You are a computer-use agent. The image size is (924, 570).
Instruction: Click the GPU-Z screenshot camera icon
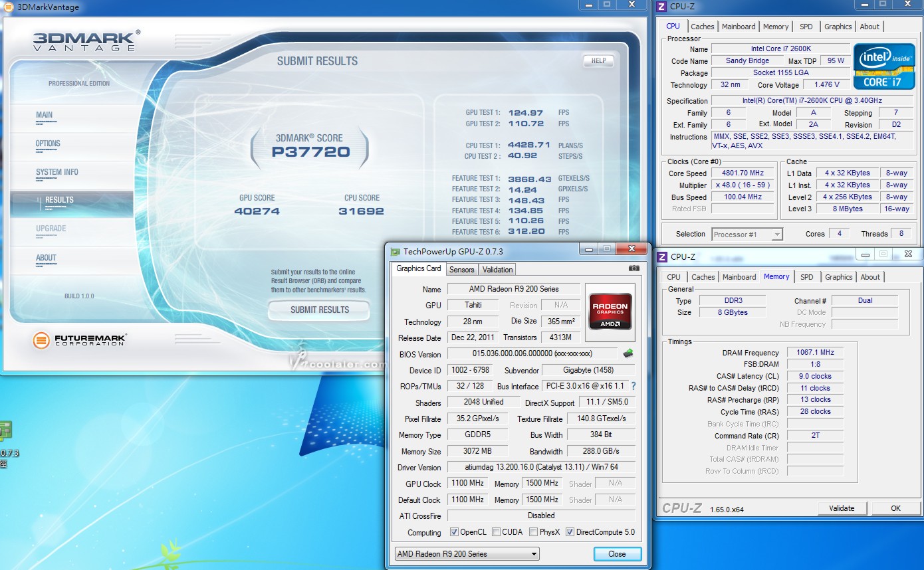(634, 268)
